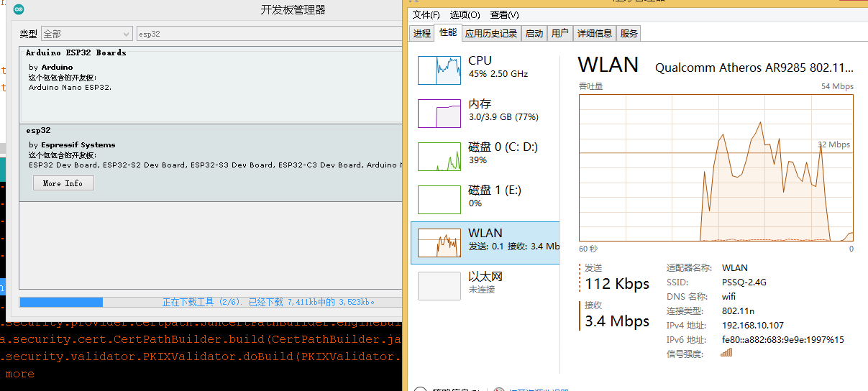Open the 选项(O) menu
The width and height of the screenshot is (868, 391).
pyautogui.click(x=465, y=15)
